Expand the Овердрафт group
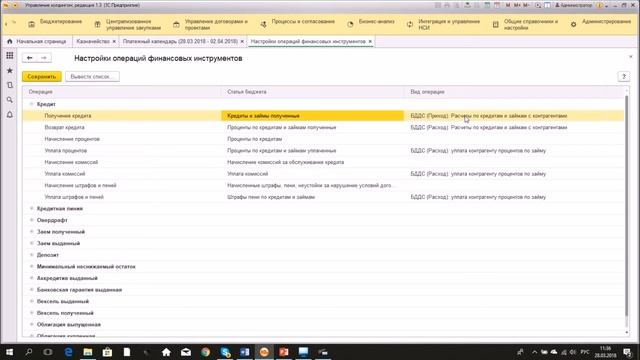Viewport: 640px width, 360px height. pos(31,220)
